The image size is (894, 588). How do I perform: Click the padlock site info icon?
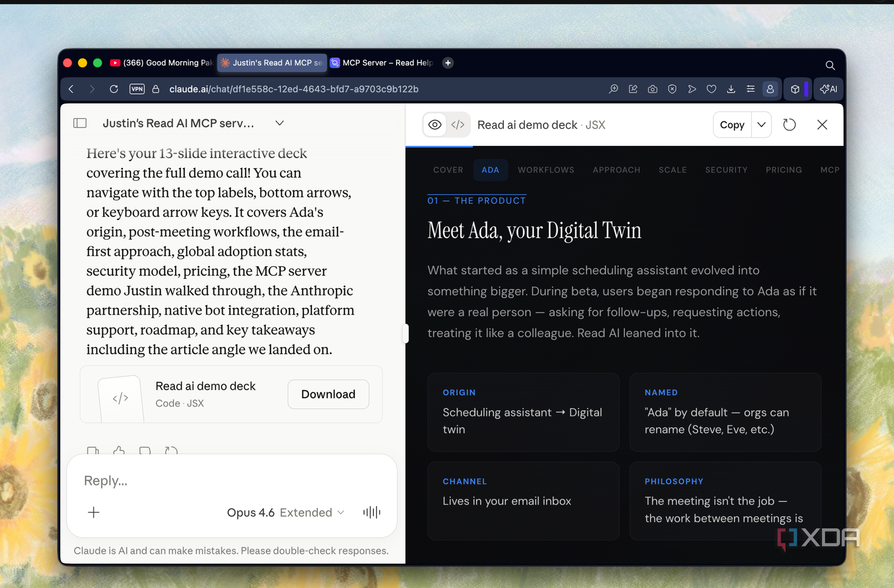pos(156,89)
